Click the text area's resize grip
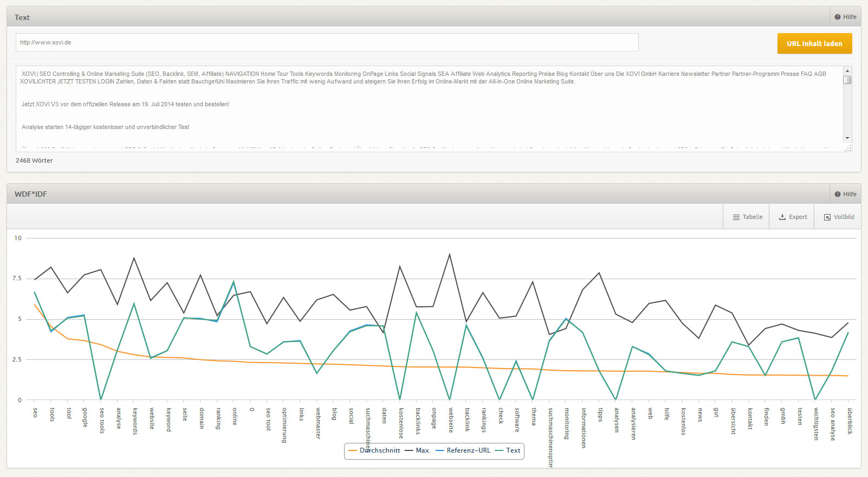 [848, 148]
